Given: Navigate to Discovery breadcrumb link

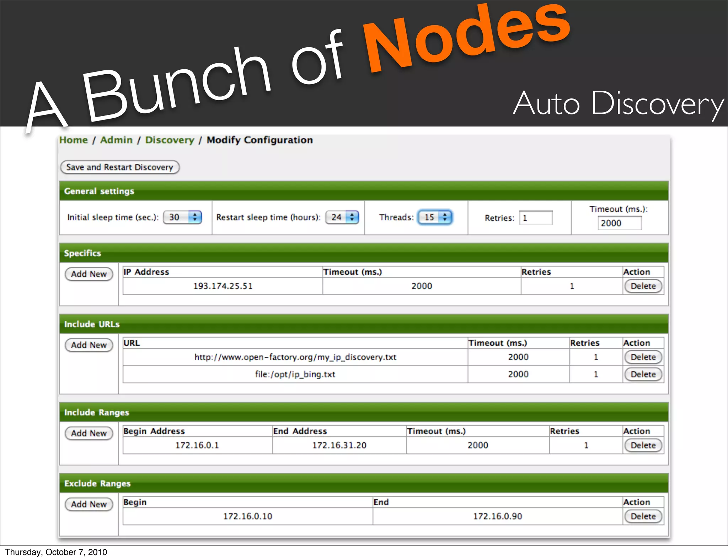Looking at the screenshot, I should click(x=170, y=140).
